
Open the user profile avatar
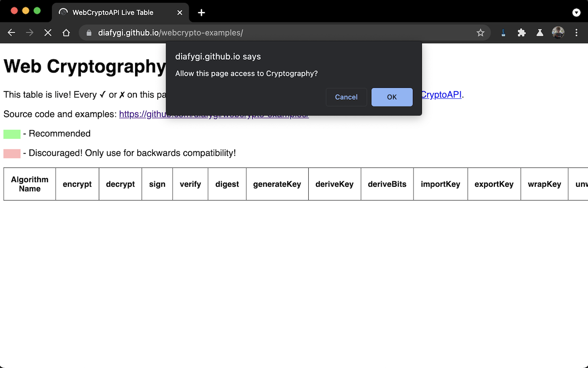(558, 33)
